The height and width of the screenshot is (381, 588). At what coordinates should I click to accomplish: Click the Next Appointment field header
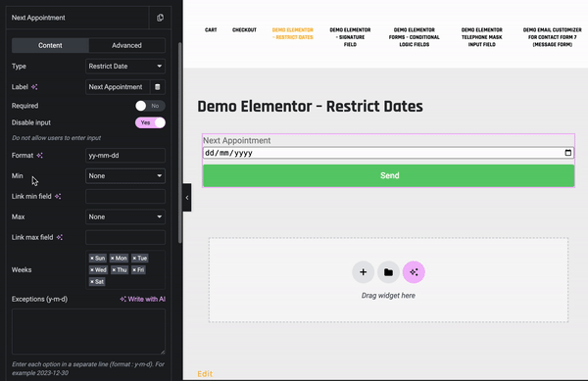[x=77, y=18]
